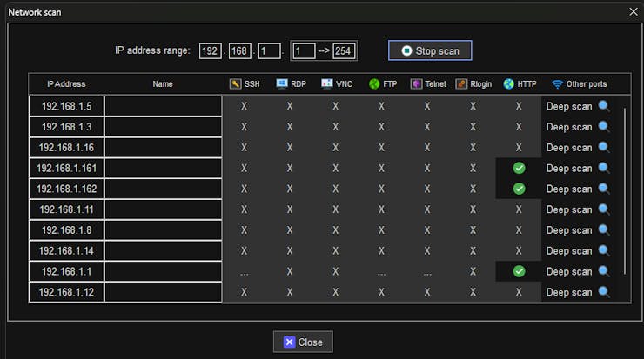The image size is (644, 359).
Task: Click Name field for 192.168.1.1
Action: (x=163, y=271)
